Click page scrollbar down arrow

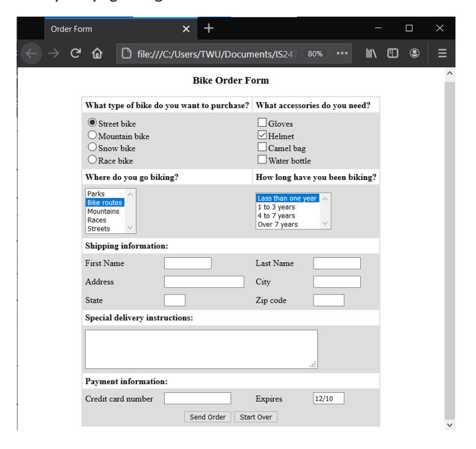pyautogui.click(x=450, y=426)
